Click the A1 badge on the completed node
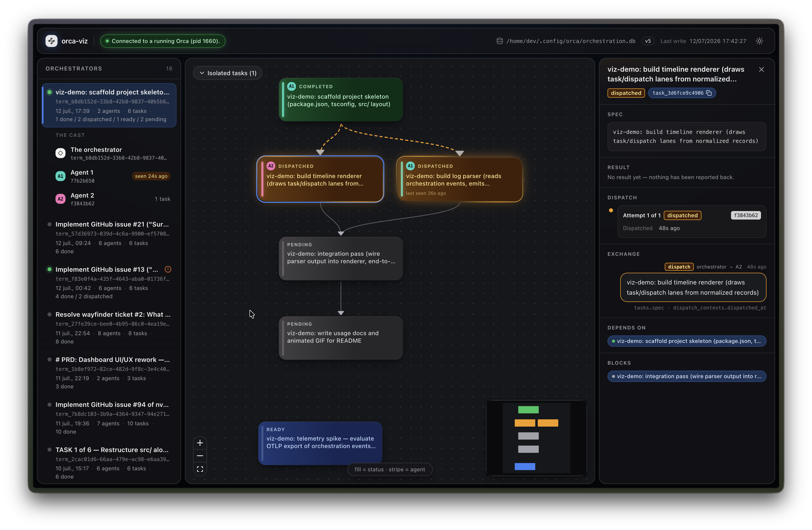 291,86
